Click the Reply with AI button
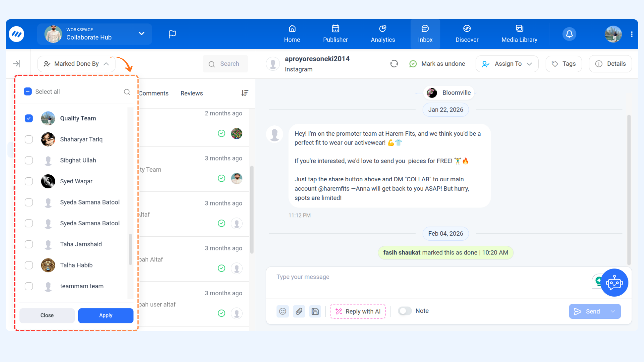Image resolution: width=644 pixels, height=362 pixels. tap(358, 311)
